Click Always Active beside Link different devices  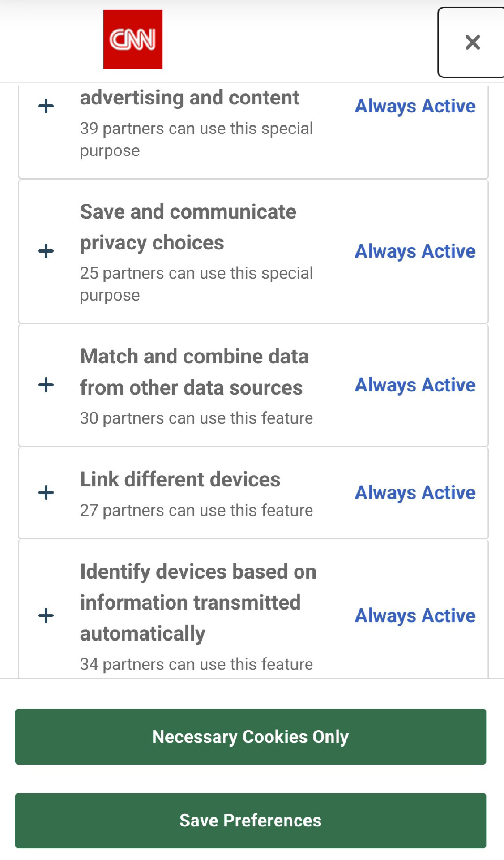click(415, 493)
